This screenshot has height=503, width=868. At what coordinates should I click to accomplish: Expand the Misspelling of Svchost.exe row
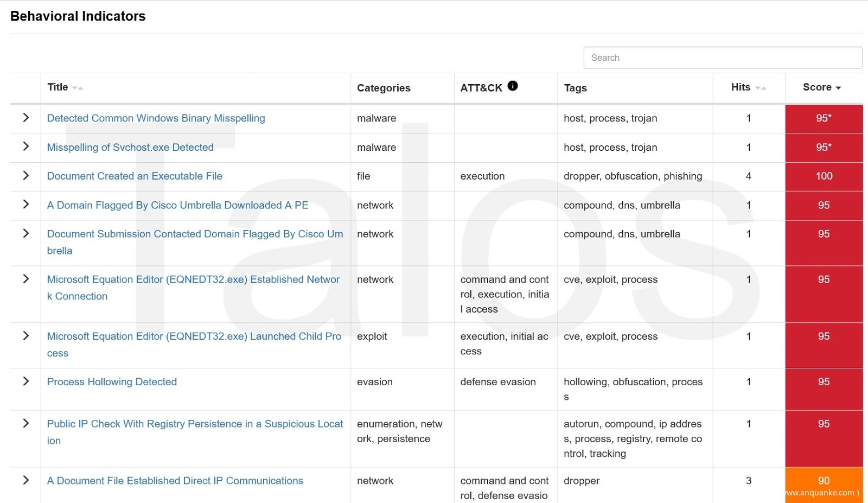[25, 147]
